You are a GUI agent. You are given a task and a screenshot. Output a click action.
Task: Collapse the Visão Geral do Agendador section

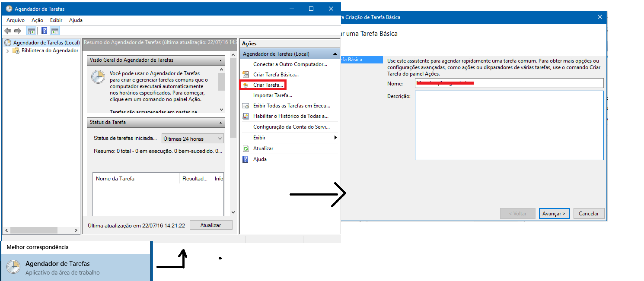point(221,60)
